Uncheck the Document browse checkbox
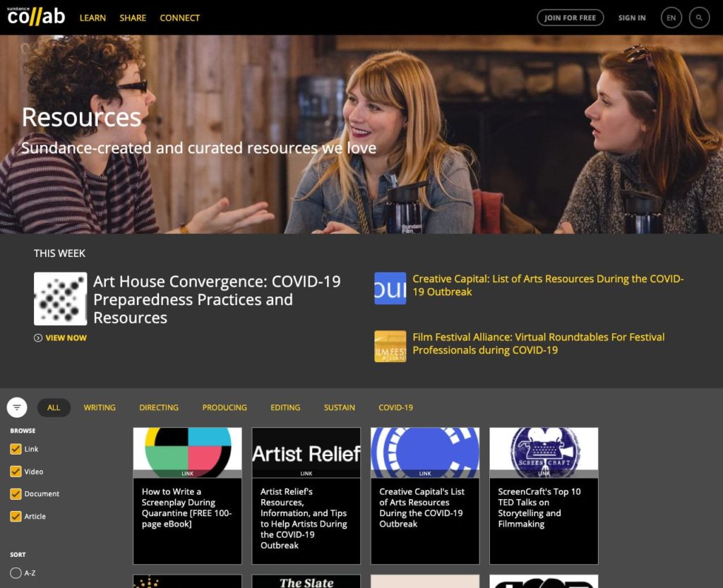Screen dimensions: 723x588 click(x=16, y=493)
